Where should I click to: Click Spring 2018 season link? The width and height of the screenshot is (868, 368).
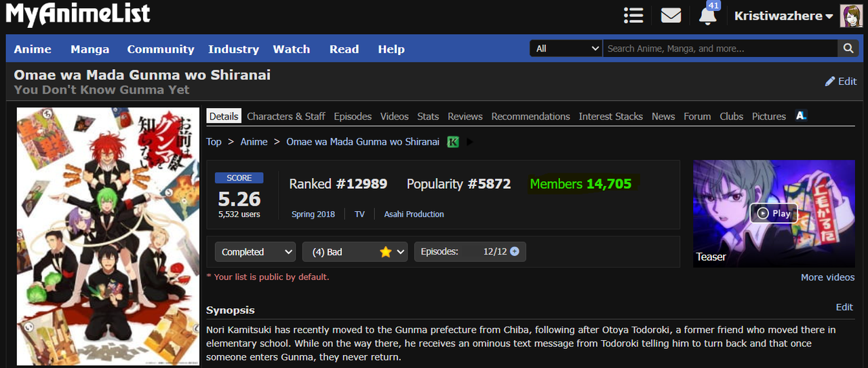click(x=313, y=214)
